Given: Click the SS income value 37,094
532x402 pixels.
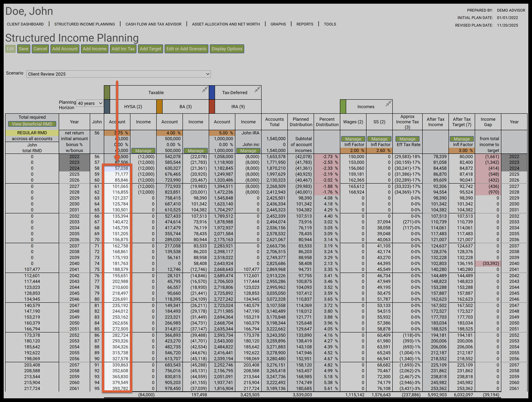Looking at the screenshot, I should (x=383, y=222).
